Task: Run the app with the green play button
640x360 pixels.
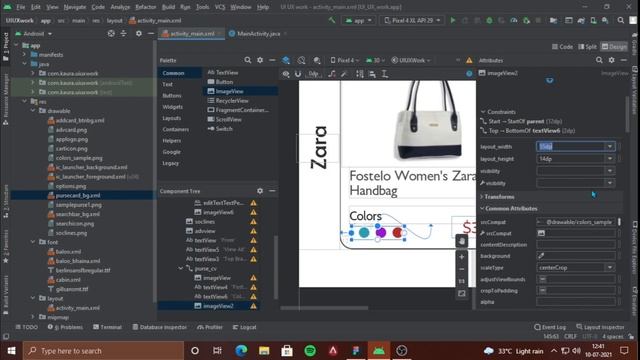Action: click(453, 20)
